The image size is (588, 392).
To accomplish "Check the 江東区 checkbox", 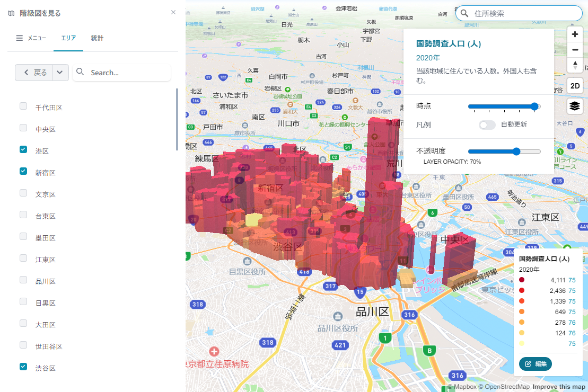I will (23, 258).
